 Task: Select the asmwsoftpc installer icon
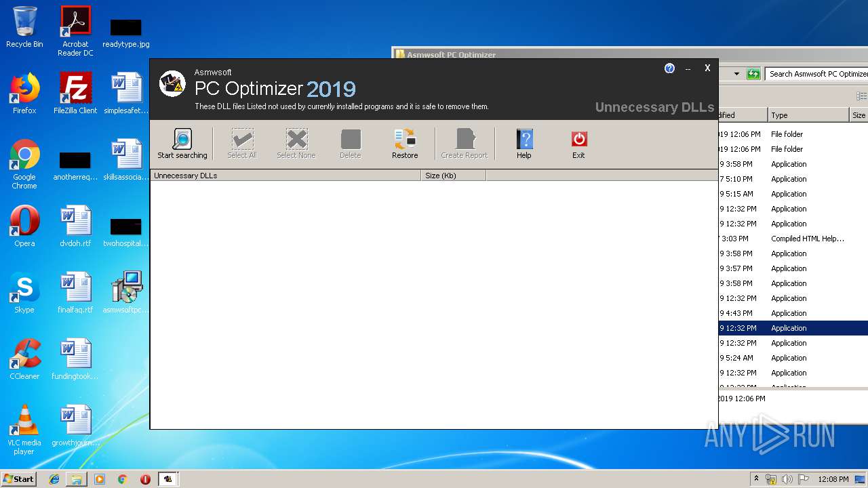126,293
